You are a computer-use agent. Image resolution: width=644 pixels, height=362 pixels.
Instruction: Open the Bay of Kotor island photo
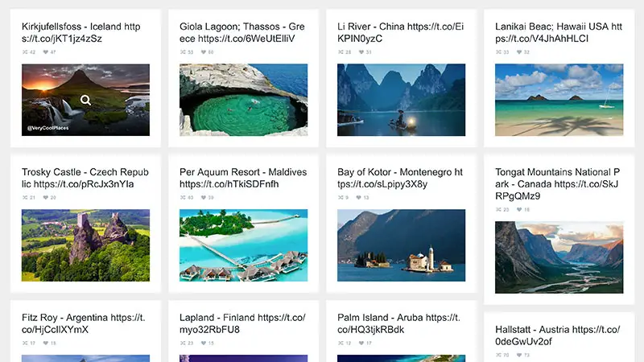(x=401, y=245)
